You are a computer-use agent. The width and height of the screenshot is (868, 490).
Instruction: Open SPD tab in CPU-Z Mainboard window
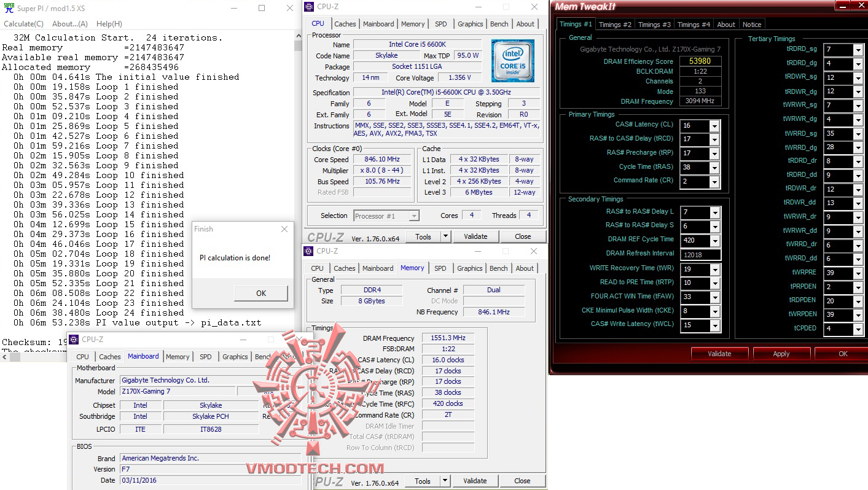coord(206,357)
